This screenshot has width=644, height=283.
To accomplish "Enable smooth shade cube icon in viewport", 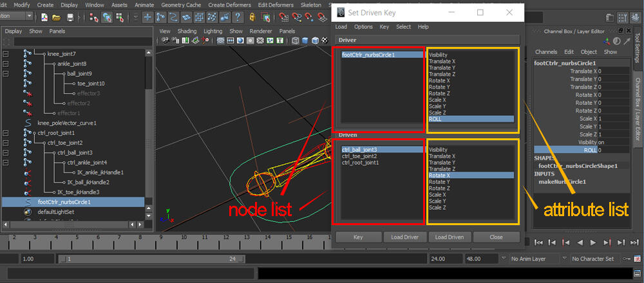I will tap(305, 41).
